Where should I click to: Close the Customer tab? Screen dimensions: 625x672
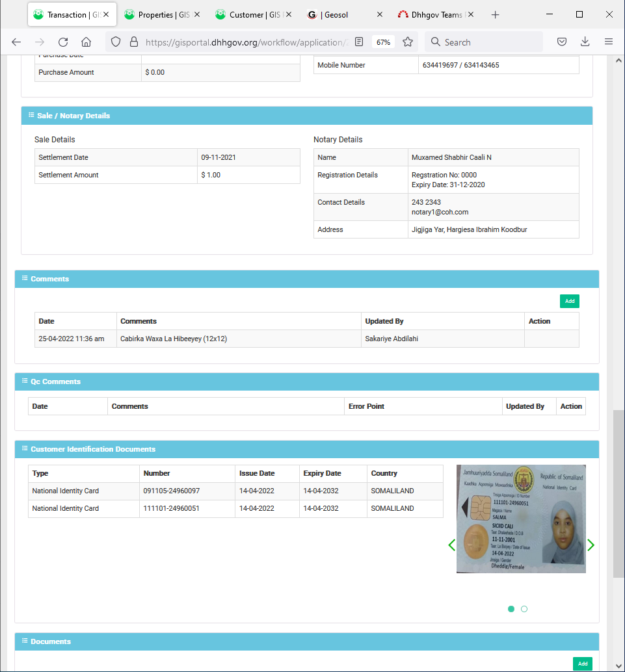coord(289,14)
